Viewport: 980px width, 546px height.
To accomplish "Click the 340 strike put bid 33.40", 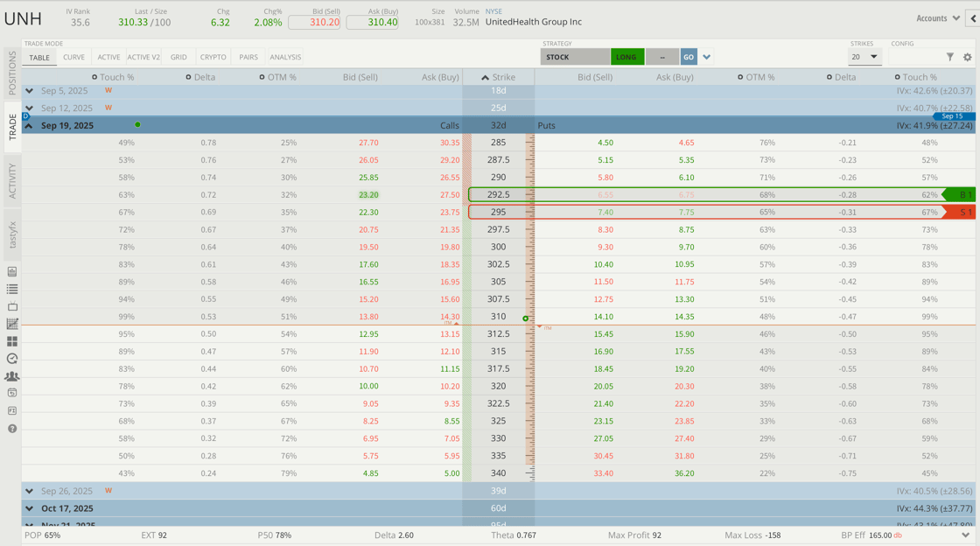I will click(603, 473).
